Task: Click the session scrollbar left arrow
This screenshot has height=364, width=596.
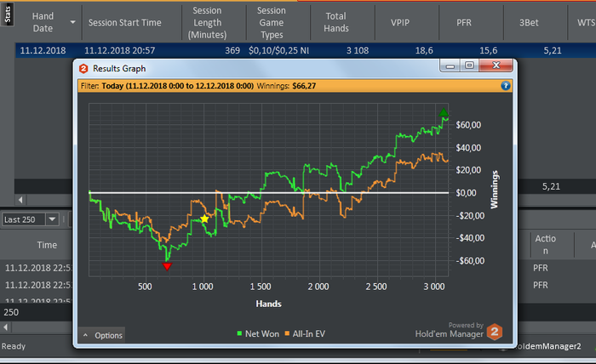Action: tap(20, 200)
